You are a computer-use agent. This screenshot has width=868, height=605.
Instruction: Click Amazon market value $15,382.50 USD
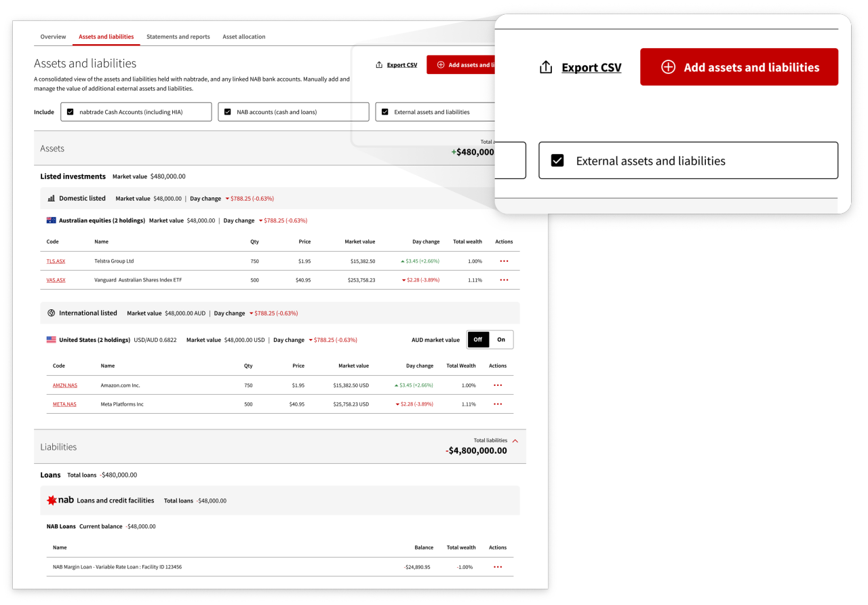pyautogui.click(x=351, y=385)
